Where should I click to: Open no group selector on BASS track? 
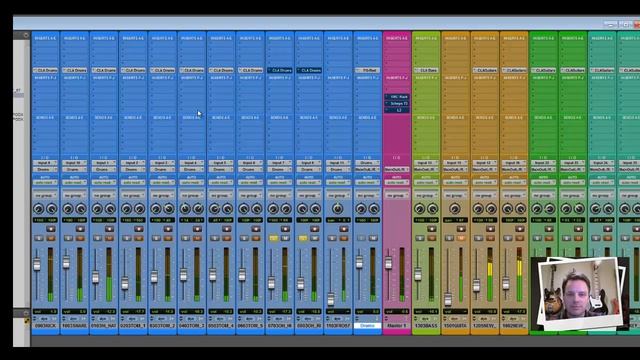(x=426, y=196)
